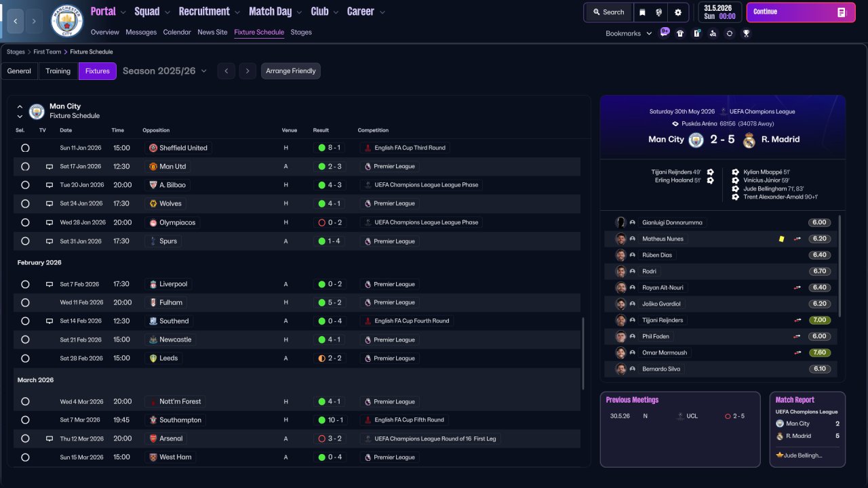Open the Portal dropdown menu
Screen dimensions: 868x488
[108, 12]
